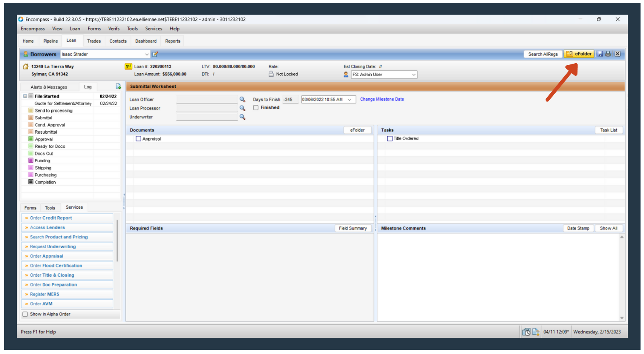
Task: Enable Show in Alpha Order checkbox
Action: click(x=25, y=314)
